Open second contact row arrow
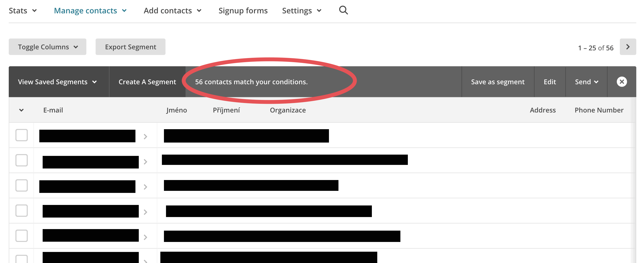 (x=145, y=162)
